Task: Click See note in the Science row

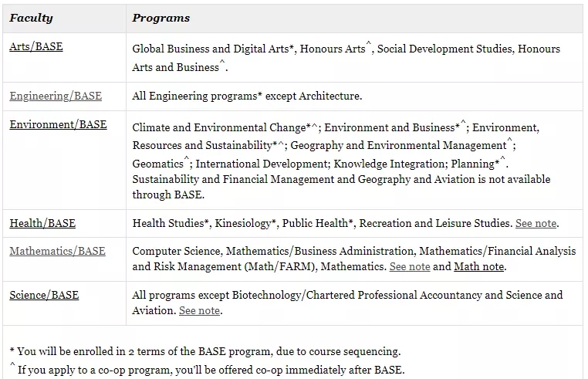Action: (x=199, y=311)
